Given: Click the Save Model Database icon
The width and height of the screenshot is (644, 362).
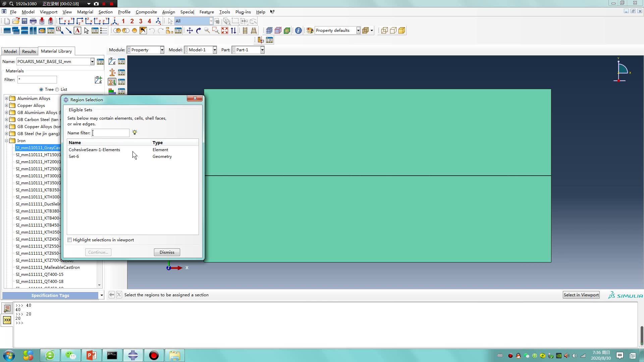Looking at the screenshot, I should (x=24, y=21).
